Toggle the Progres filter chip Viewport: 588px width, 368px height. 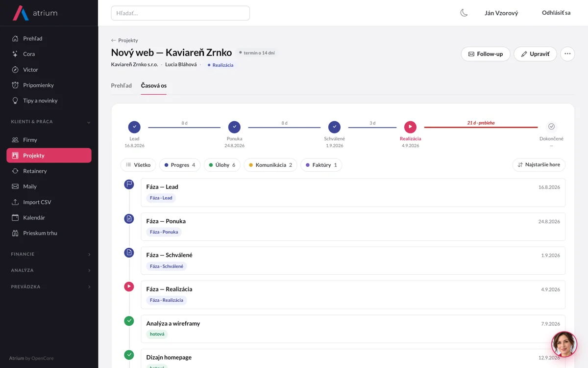(180, 165)
